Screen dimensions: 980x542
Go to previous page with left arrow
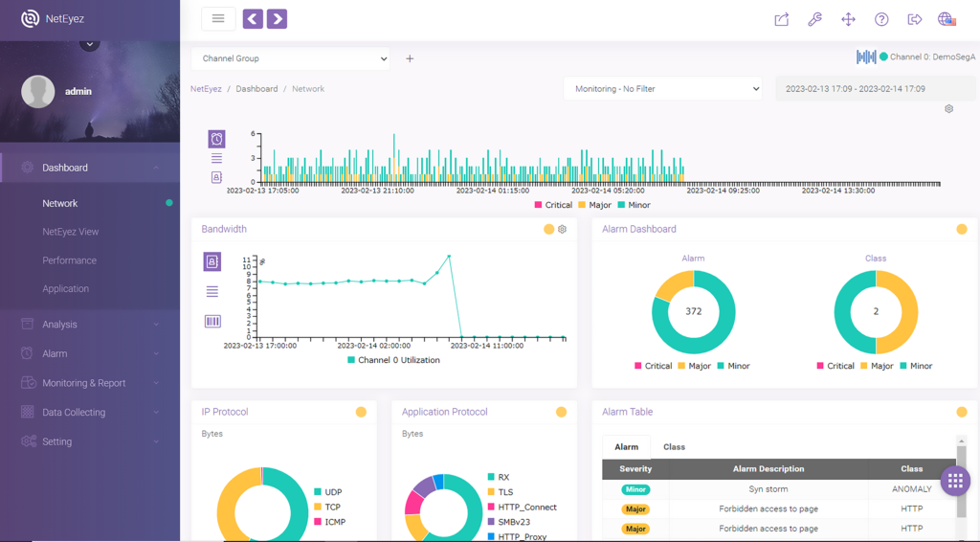click(x=253, y=19)
